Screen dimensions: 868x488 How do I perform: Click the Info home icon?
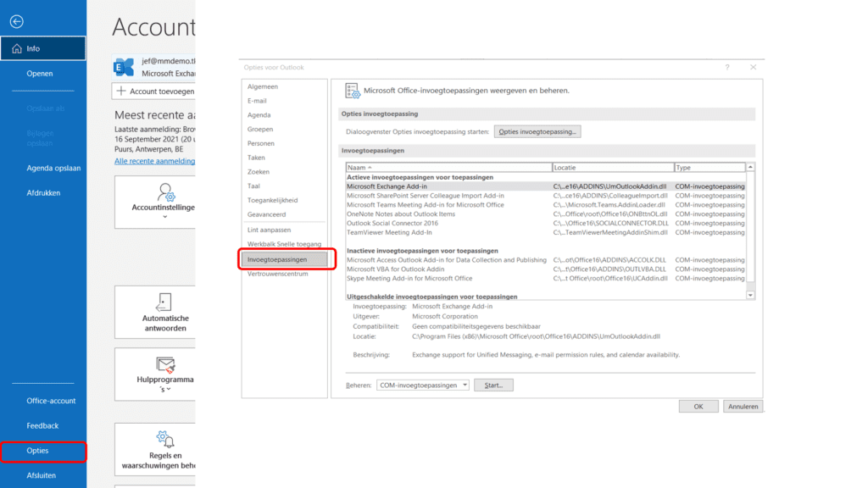[17, 48]
